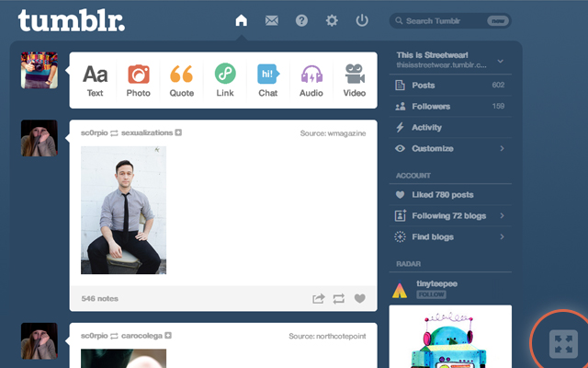This screenshot has width=588, height=368.
Task: Open Liked 780 posts
Action: click(450, 194)
